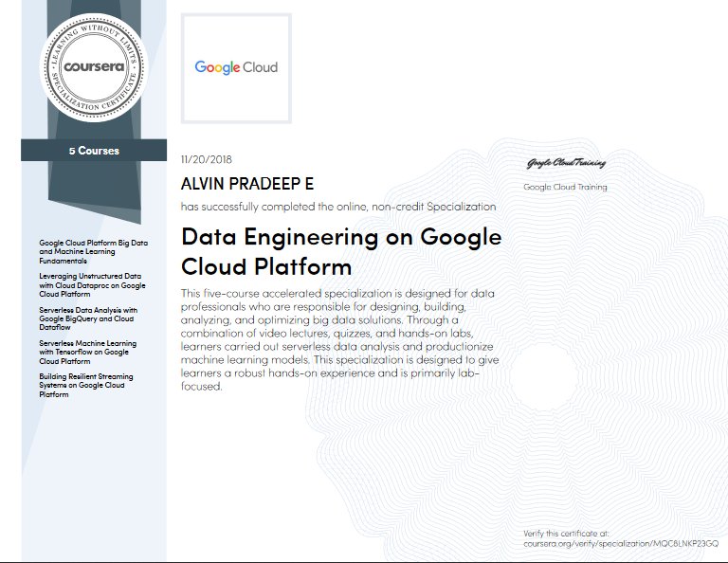Click the title 'Data Engineering on Google Cloud Platform'

tap(341, 251)
